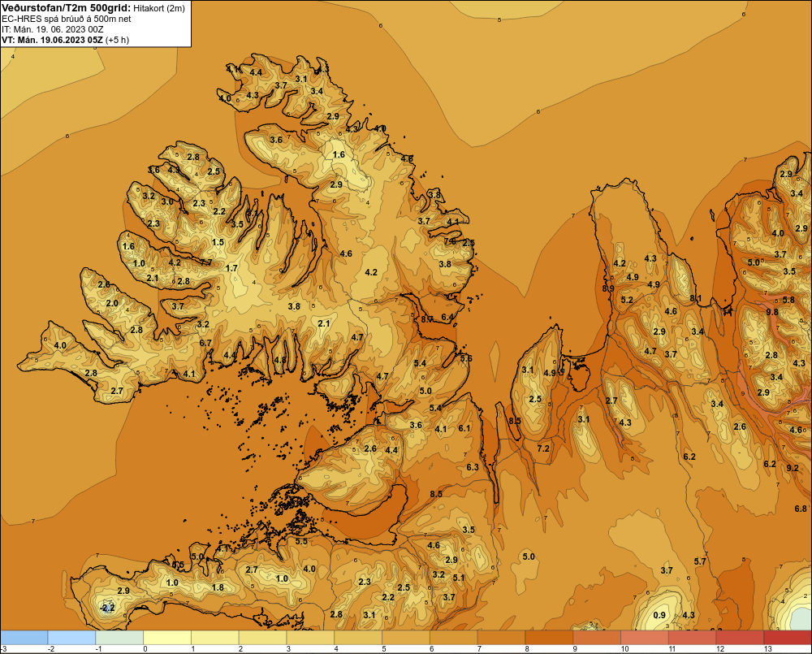Click the '9.2' temperature value on the map
812x654 pixels.
coord(793,468)
